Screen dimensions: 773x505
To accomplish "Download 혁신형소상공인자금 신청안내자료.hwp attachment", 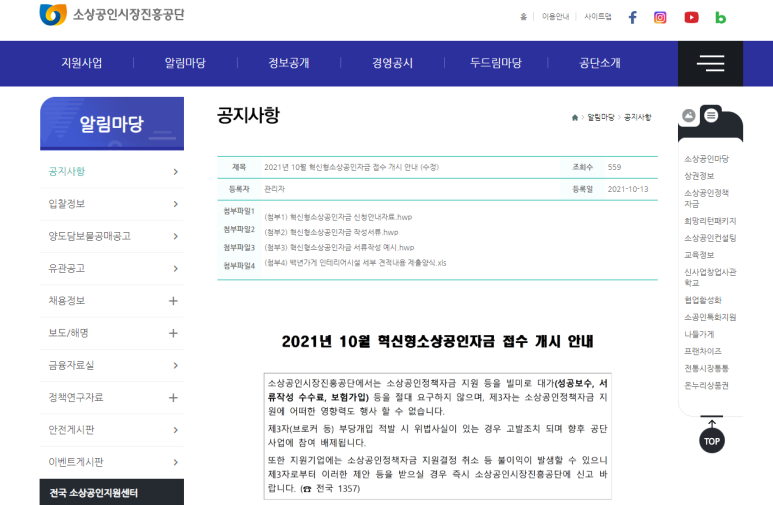I will pyautogui.click(x=338, y=217).
